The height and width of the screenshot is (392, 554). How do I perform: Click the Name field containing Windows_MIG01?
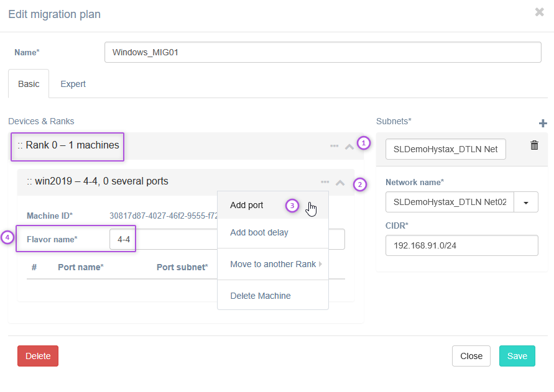tap(323, 52)
